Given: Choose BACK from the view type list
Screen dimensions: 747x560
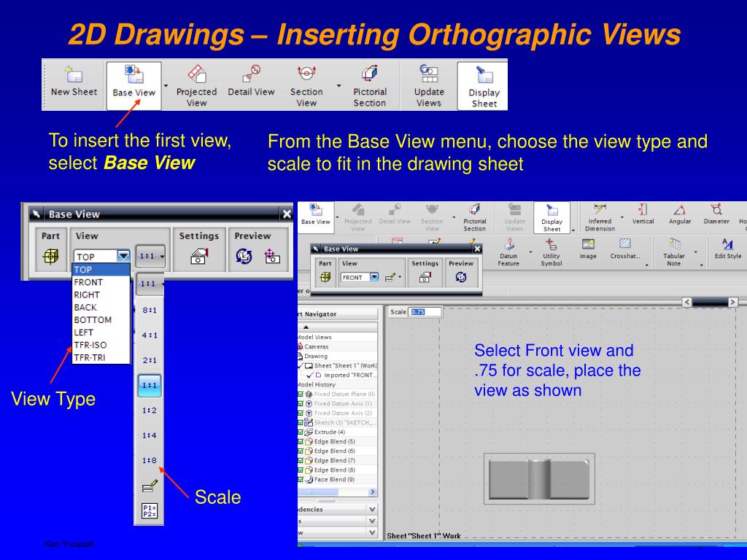Looking at the screenshot, I should pos(101,307).
